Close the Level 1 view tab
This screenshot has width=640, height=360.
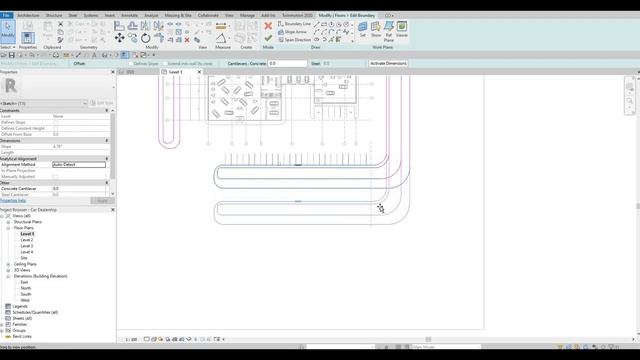200,72
